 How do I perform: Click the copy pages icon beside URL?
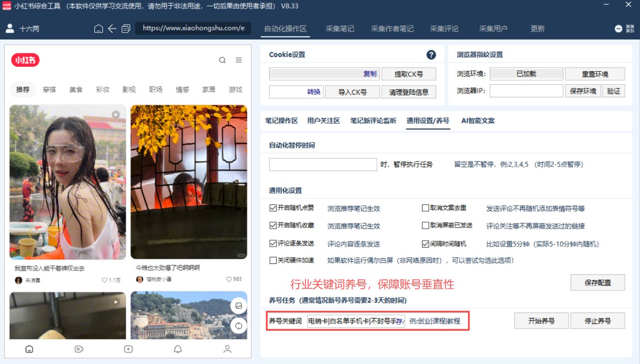[x=126, y=29]
